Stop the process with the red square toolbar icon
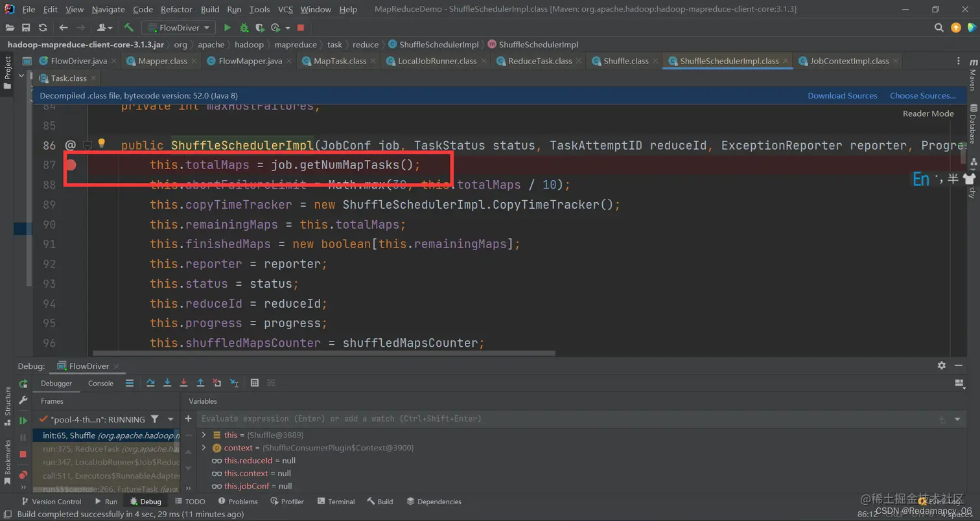This screenshot has width=980, height=521. pos(301,28)
